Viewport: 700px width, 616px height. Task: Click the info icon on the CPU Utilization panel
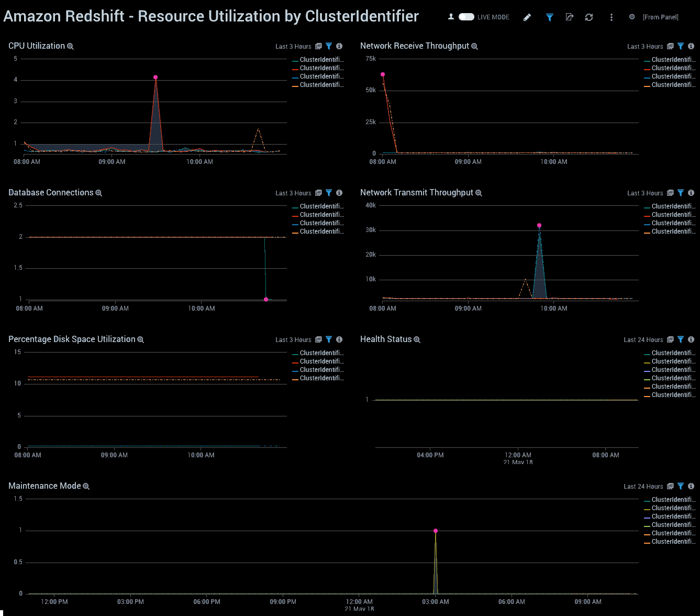pyautogui.click(x=339, y=46)
